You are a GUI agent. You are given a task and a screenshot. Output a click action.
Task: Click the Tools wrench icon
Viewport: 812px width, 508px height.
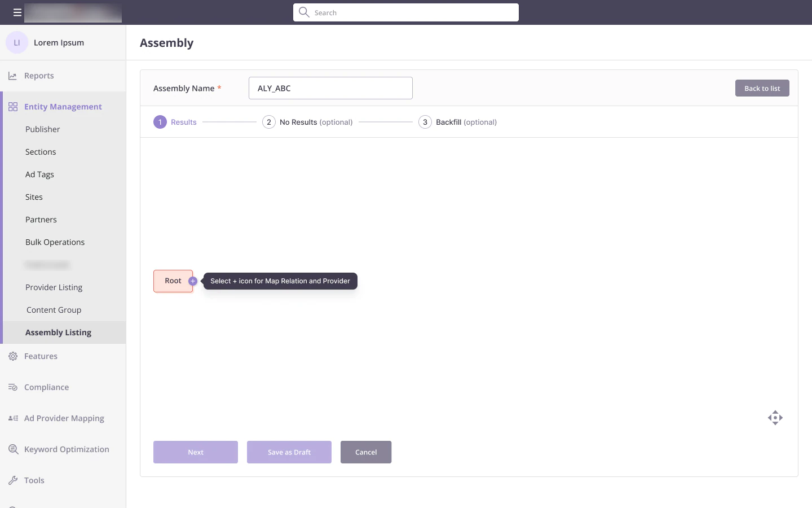point(13,480)
